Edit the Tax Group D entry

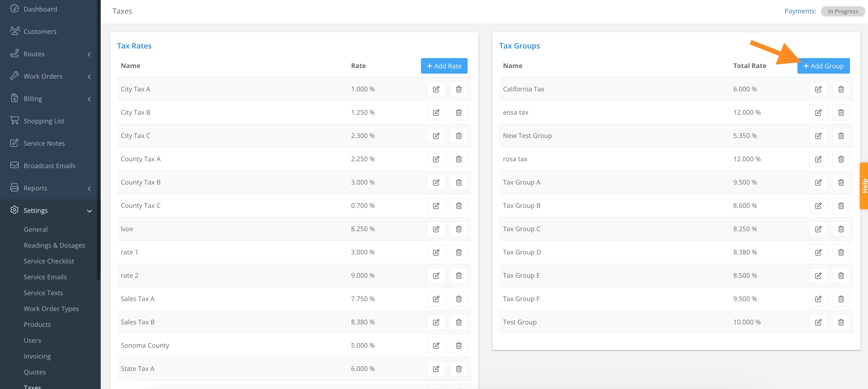point(818,252)
